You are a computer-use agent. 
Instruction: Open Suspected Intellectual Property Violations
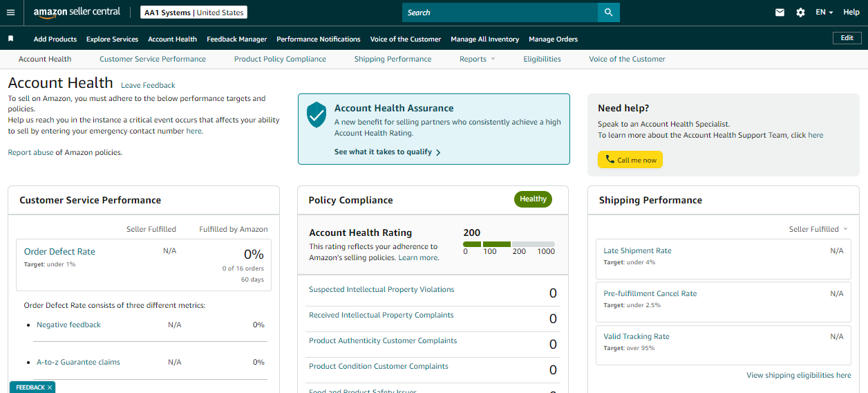click(381, 289)
